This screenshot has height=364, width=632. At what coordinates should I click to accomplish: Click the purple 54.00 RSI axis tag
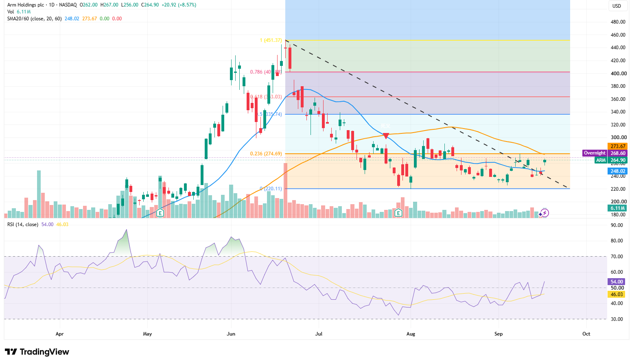[x=617, y=282]
